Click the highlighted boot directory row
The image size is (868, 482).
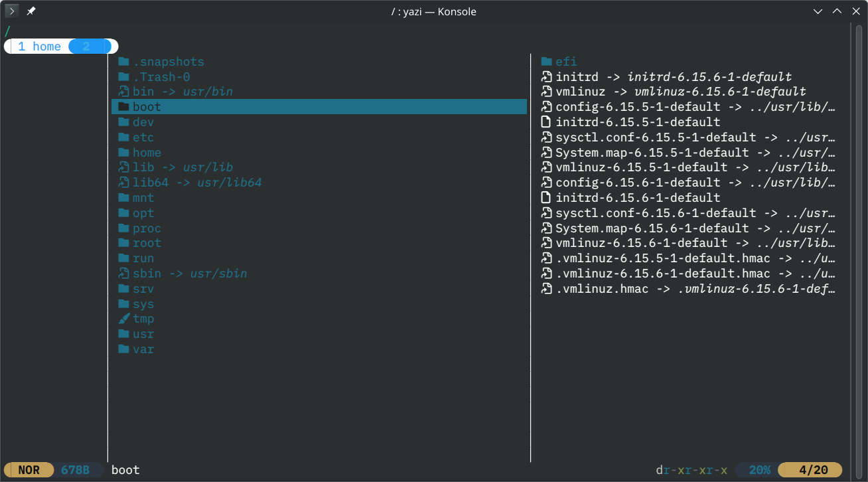point(319,107)
